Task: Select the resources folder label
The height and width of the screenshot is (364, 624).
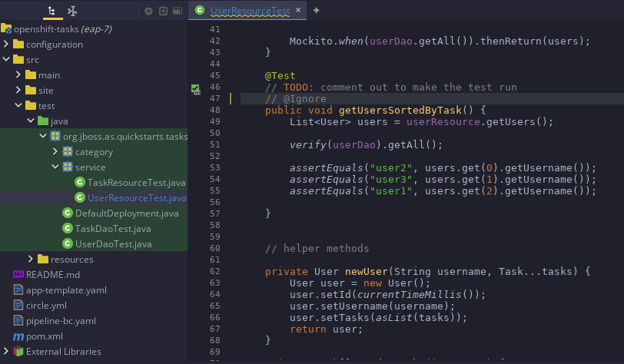Action: click(72, 260)
